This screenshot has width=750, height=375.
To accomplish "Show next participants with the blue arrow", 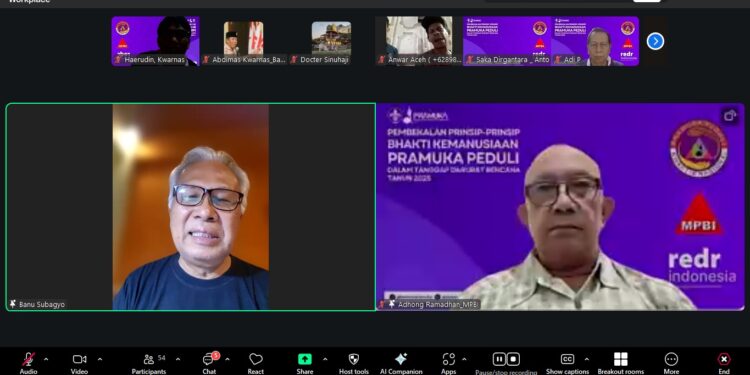I will 655,42.
